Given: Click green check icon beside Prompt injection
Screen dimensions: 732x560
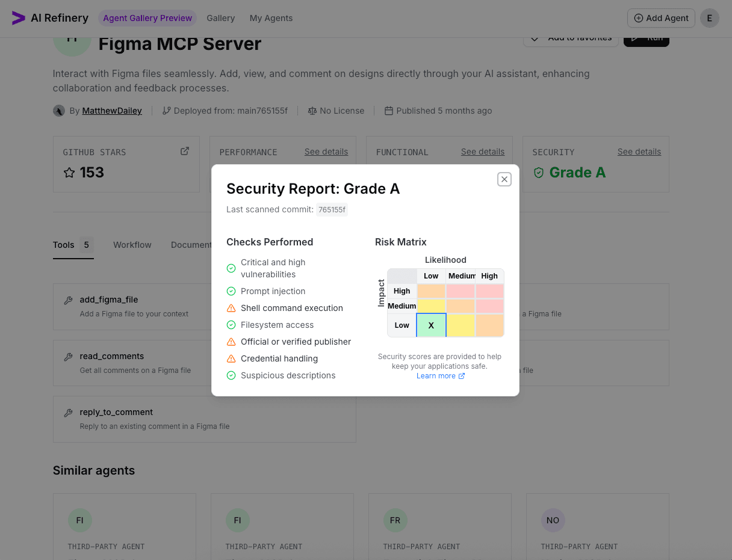Looking at the screenshot, I should click(x=231, y=291).
